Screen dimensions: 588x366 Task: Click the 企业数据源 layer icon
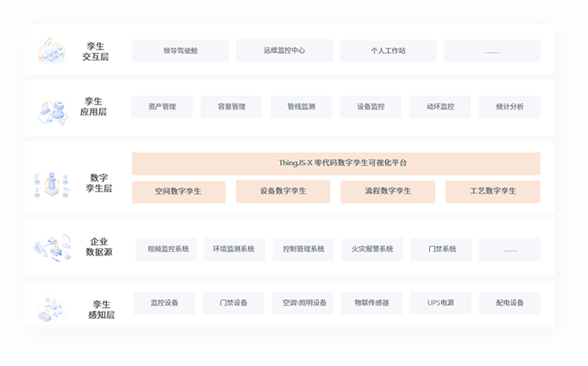[51, 249]
